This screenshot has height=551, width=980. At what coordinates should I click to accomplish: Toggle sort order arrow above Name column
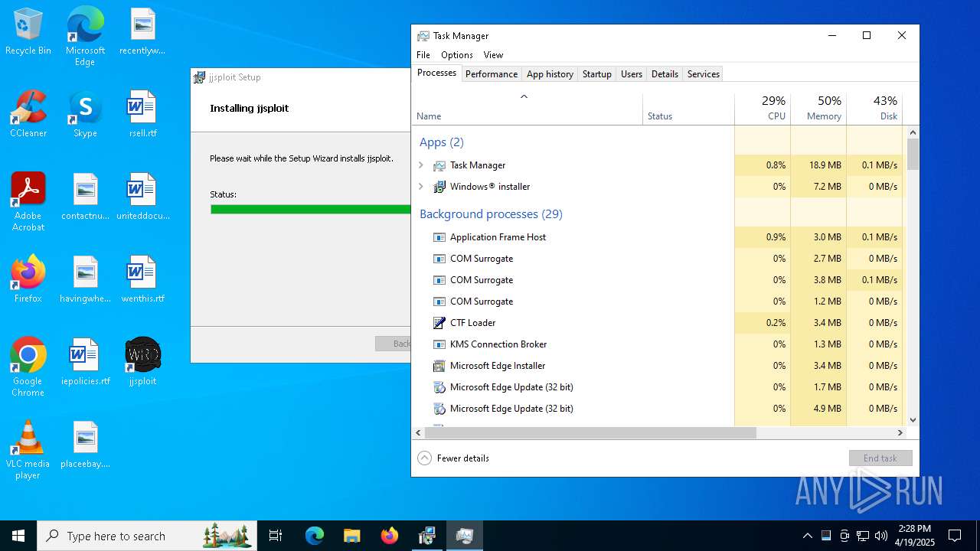[x=524, y=96]
